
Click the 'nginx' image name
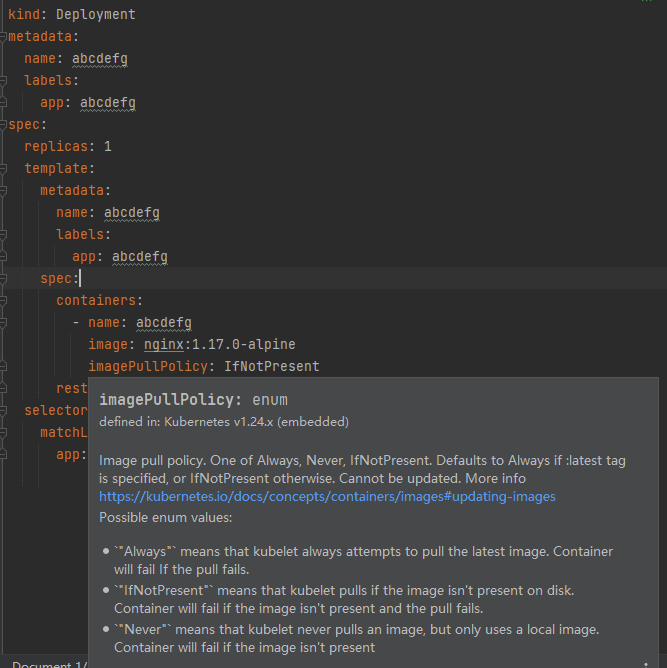coord(164,344)
